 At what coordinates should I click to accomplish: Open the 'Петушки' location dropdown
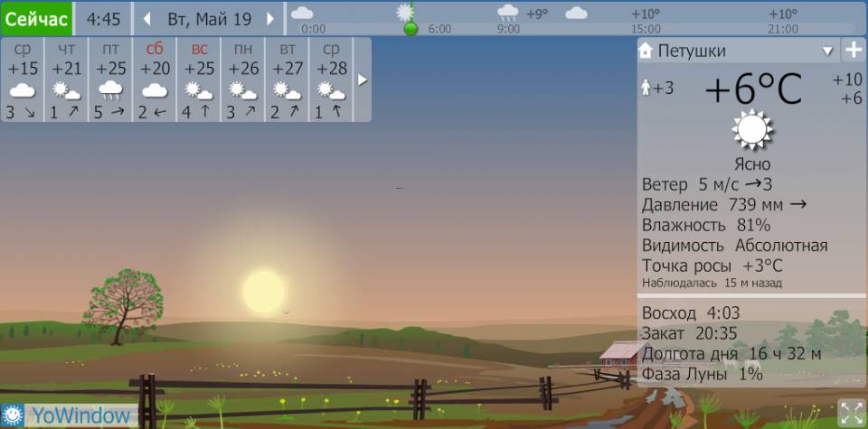coord(826,51)
